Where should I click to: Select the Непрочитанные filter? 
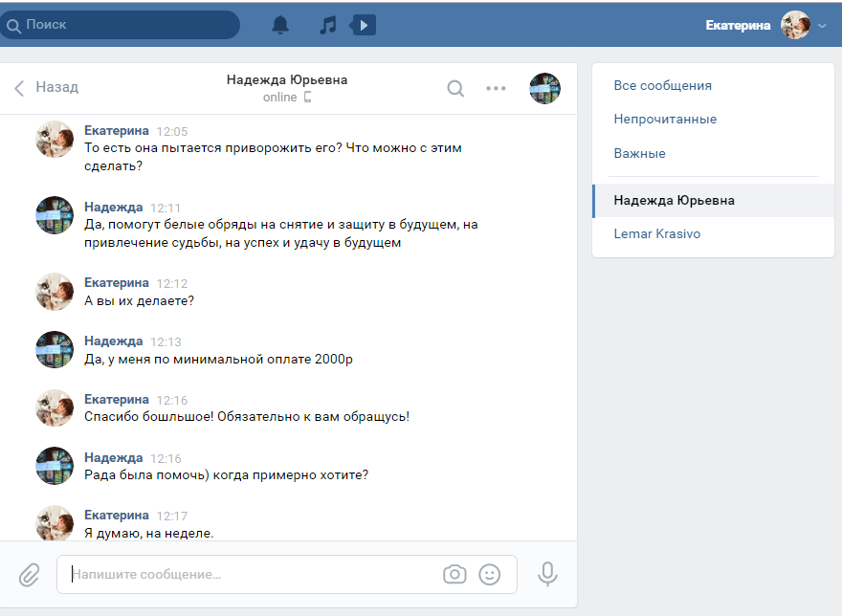666,120
